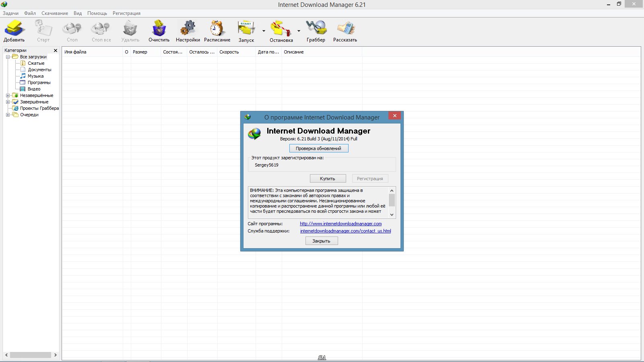Open the Задачи menu
This screenshot has height=362, width=644.
pyautogui.click(x=10, y=13)
